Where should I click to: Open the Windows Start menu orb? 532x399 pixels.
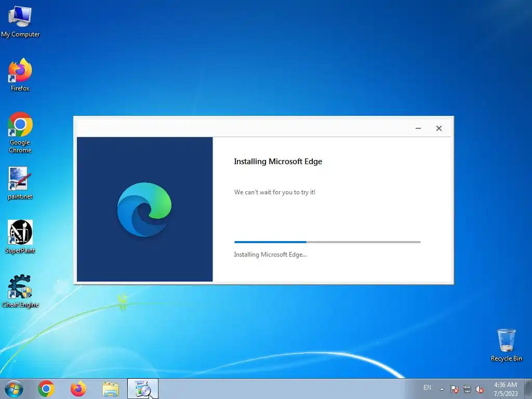pyautogui.click(x=14, y=389)
